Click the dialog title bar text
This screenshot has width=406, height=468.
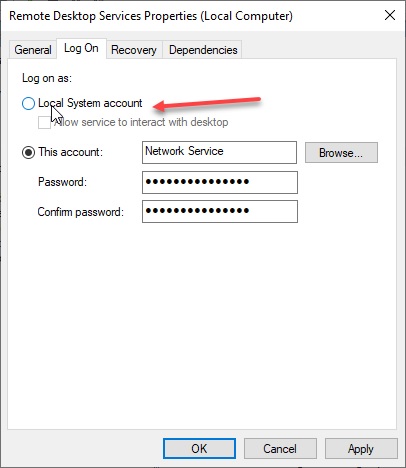[151, 16]
